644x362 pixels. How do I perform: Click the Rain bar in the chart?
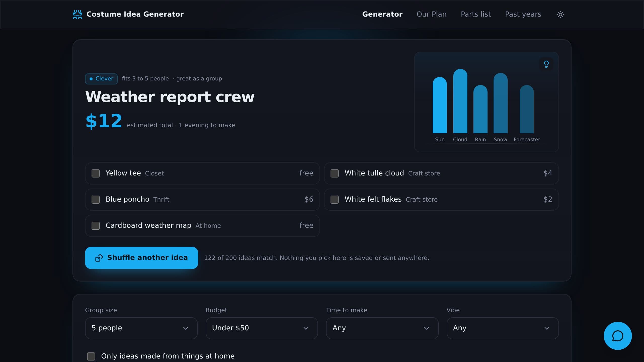click(x=480, y=109)
